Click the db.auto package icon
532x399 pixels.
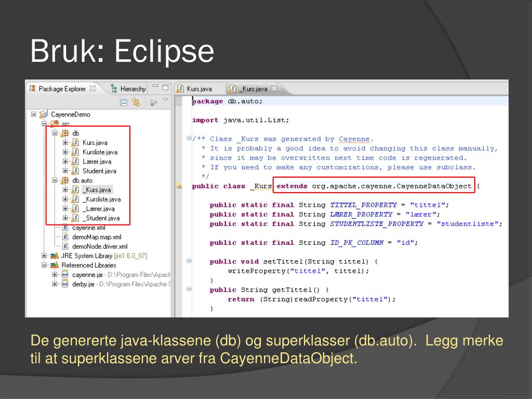(x=64, y=180)
